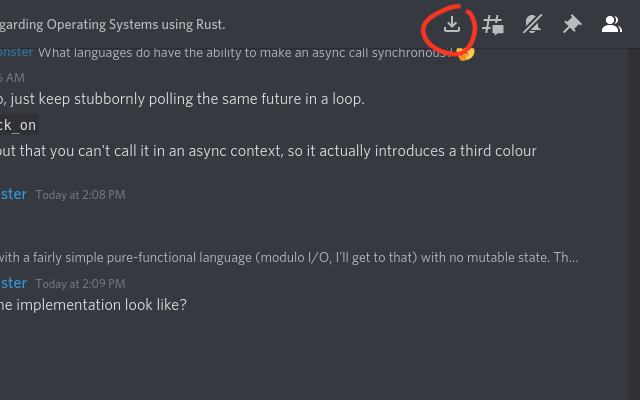Click the "implementation look like?" message

coord(93,305)
